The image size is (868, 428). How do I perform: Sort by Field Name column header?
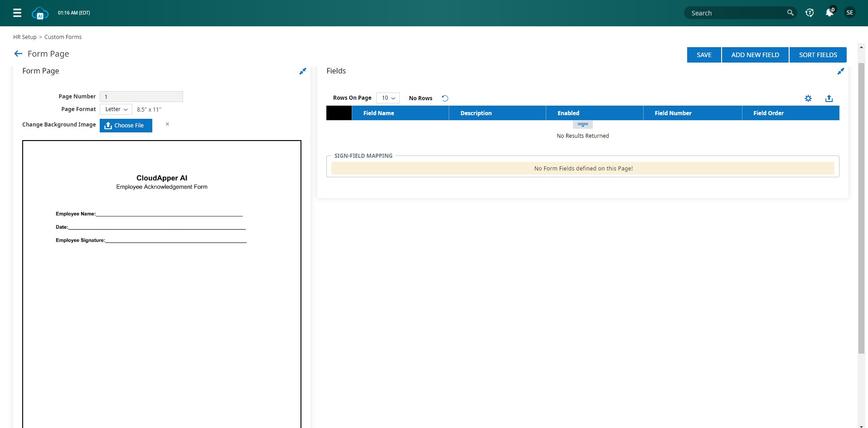tap(378, 113)
